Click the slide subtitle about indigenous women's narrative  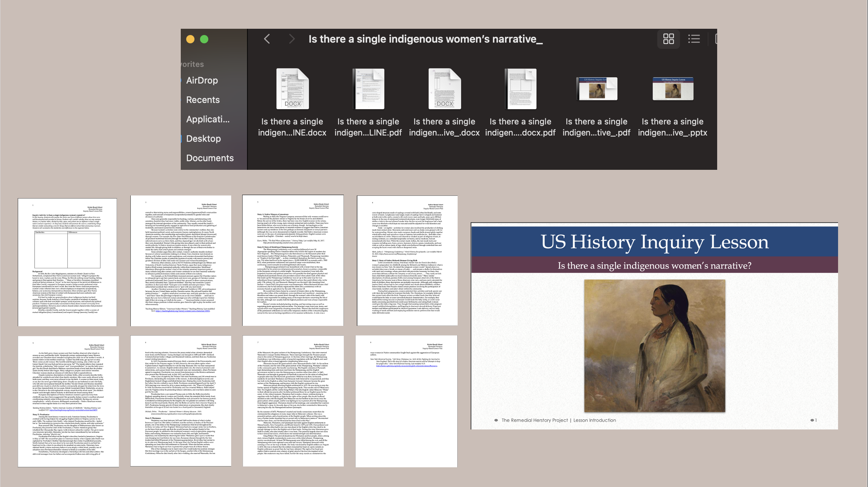click(654, 266)
